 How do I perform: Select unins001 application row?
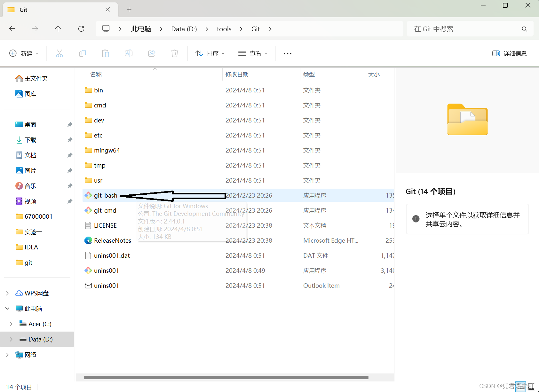(238, 270)
